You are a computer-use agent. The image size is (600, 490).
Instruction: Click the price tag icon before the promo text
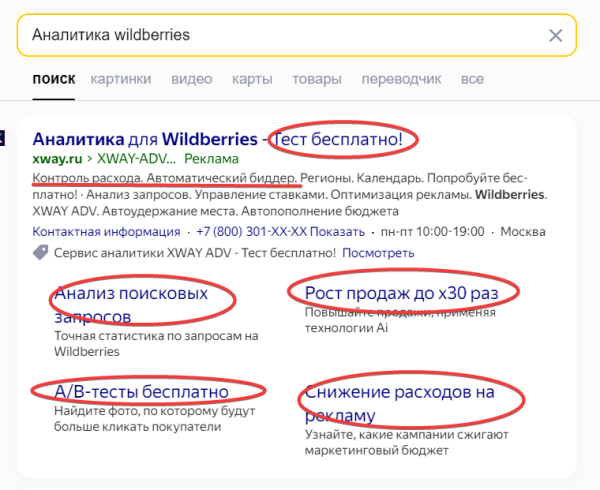tap(41, 253)
